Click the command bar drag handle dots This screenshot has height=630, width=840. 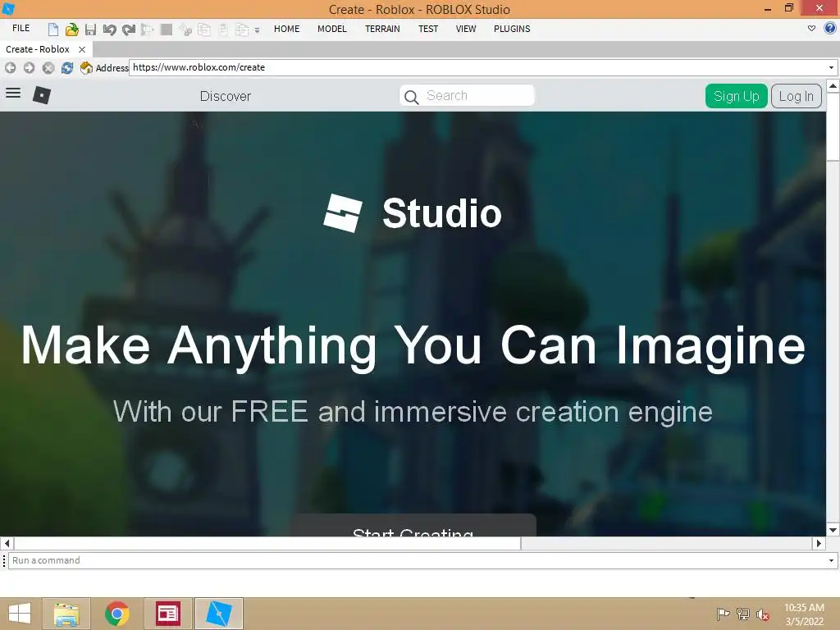[4, 560]
